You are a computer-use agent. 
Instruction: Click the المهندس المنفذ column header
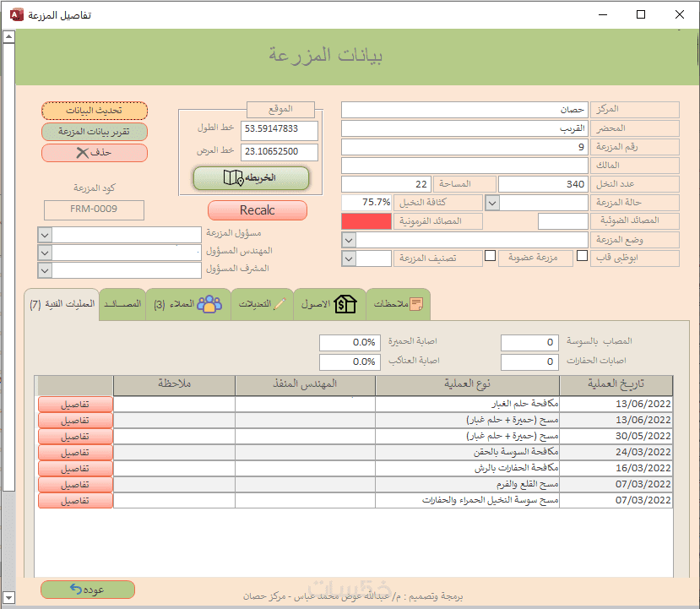[x=305, y=385]
